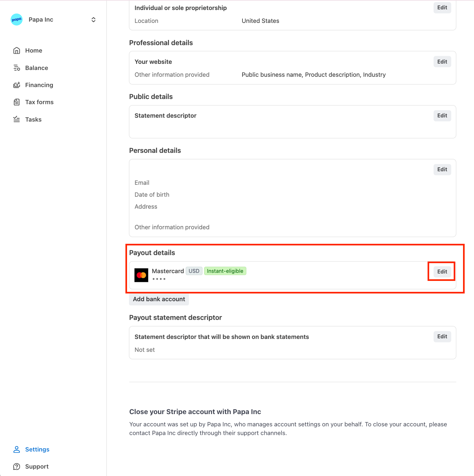Viewport: 474px width, 476px height.
Task: Edit the payout statement descriptor
Action: 442,336
